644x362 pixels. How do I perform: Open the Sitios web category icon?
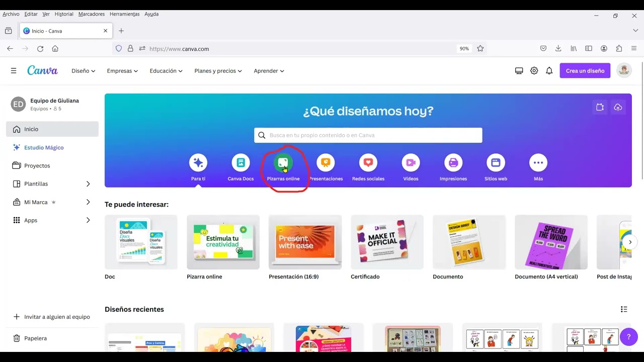pyautogui.click(x=496, y=162)
